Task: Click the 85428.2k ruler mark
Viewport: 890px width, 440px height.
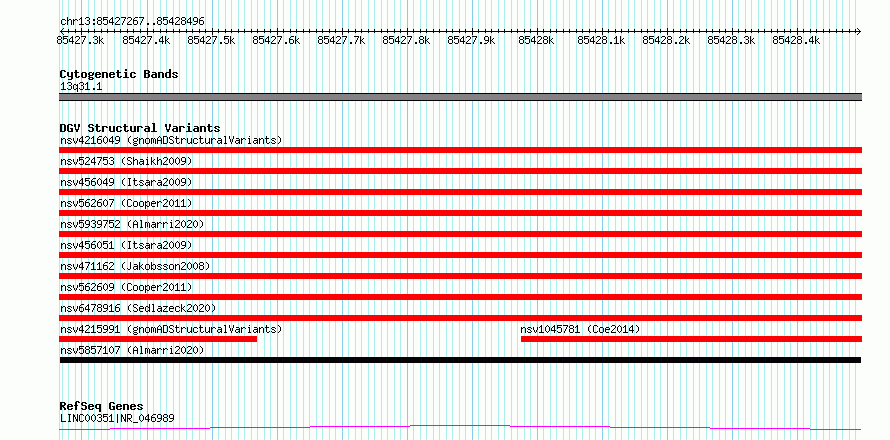Action: 666,40
